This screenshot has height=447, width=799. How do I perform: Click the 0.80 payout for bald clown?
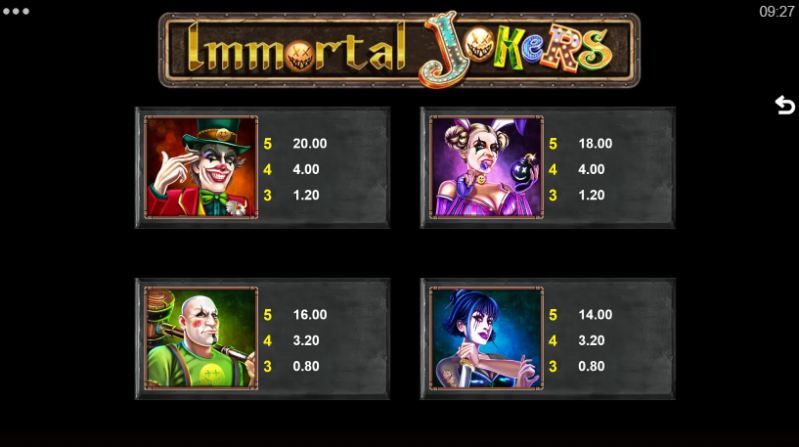point(306,366)
